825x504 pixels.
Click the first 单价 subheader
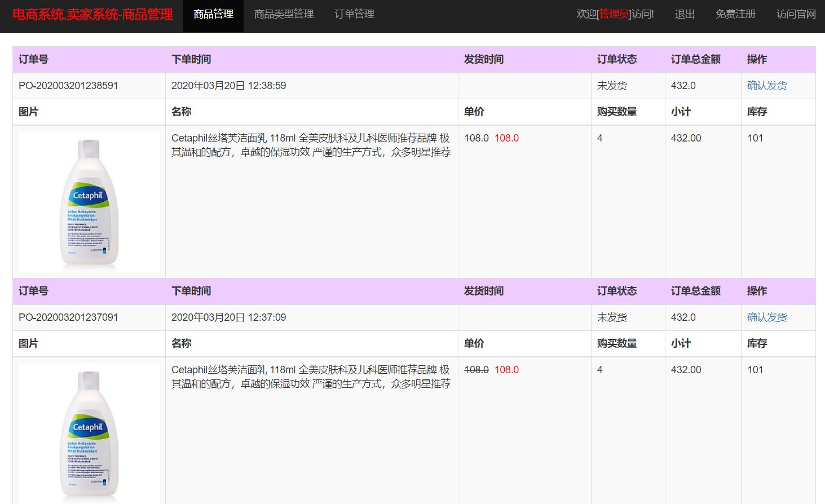[x=474, y=112]
